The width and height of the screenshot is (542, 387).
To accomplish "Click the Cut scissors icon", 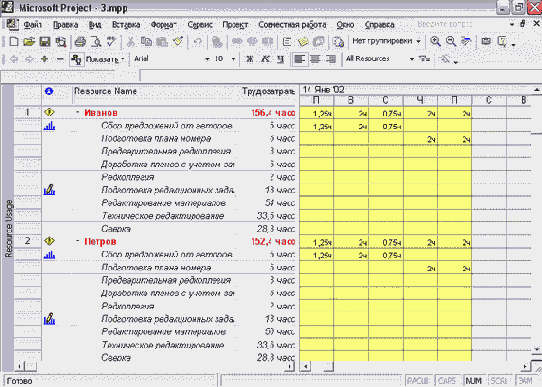I will (131, 42).
